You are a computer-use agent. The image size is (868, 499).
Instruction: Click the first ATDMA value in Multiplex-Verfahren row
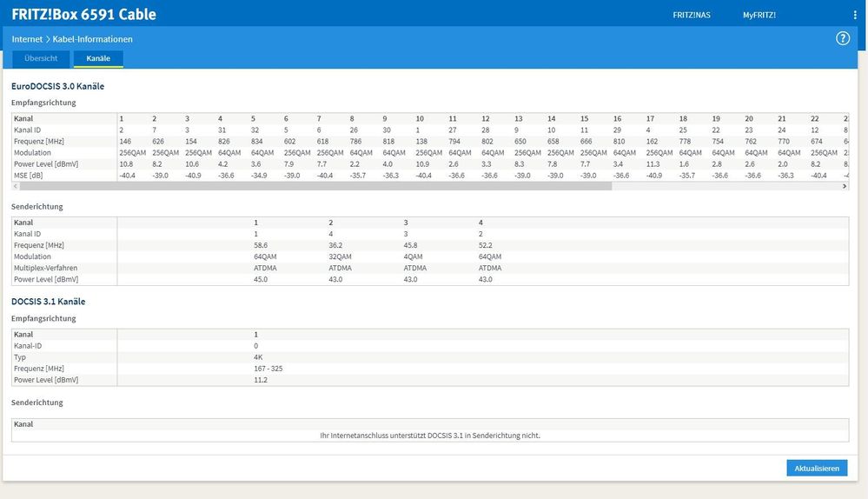point(265,268)
